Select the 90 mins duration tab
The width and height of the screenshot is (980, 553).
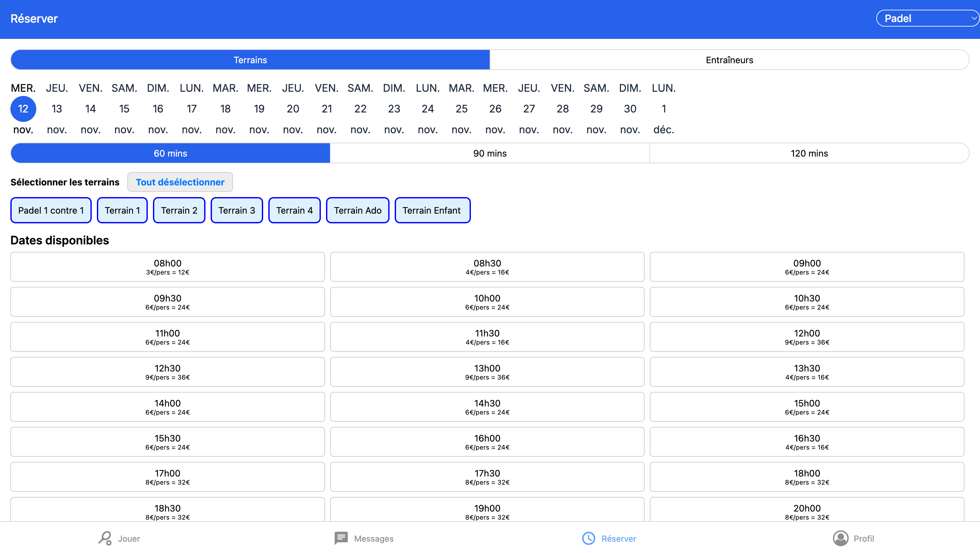click(490, 153)
